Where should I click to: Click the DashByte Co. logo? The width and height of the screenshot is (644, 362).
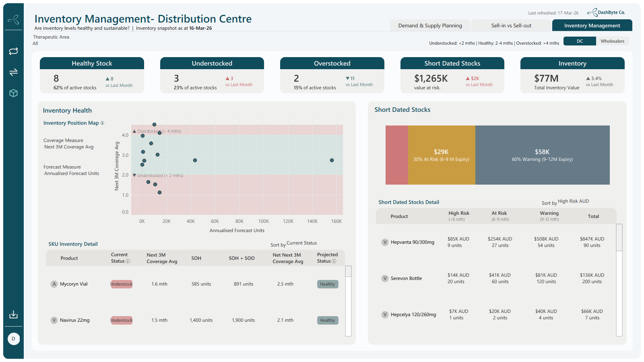point(606,12)
